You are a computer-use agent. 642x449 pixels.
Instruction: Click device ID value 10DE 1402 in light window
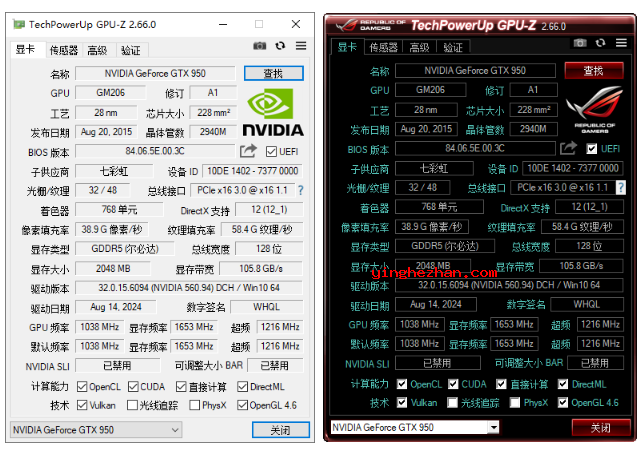pyautogui.click(x=253, y=171)
